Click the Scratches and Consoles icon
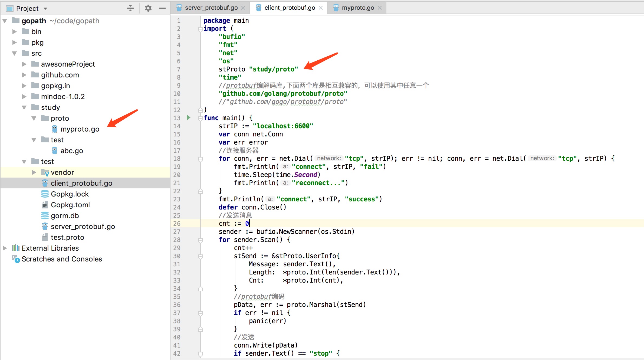The width and height of the screenshot is (644, 360). [x=16, y=259]
